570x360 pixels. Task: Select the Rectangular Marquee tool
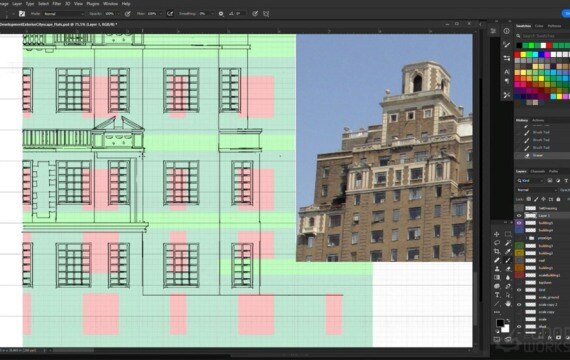pos(508,235)
